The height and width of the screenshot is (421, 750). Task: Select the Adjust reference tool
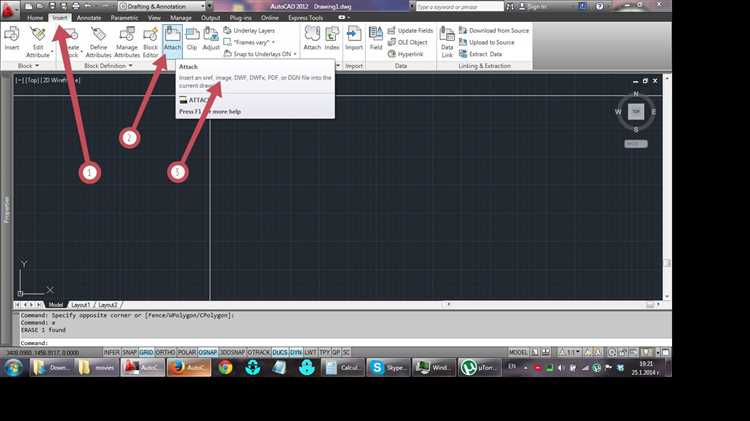pyautogui.click(x=211, y=38)
